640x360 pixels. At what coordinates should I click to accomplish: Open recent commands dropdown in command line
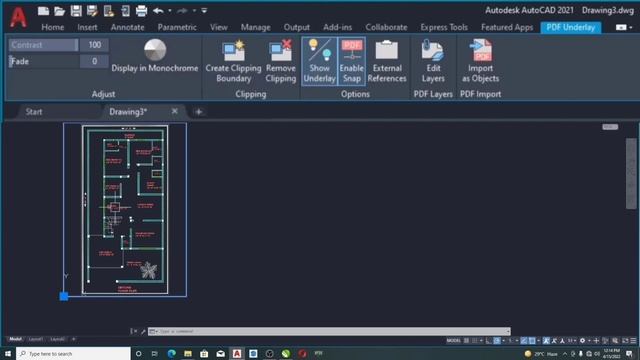point(153,331)
